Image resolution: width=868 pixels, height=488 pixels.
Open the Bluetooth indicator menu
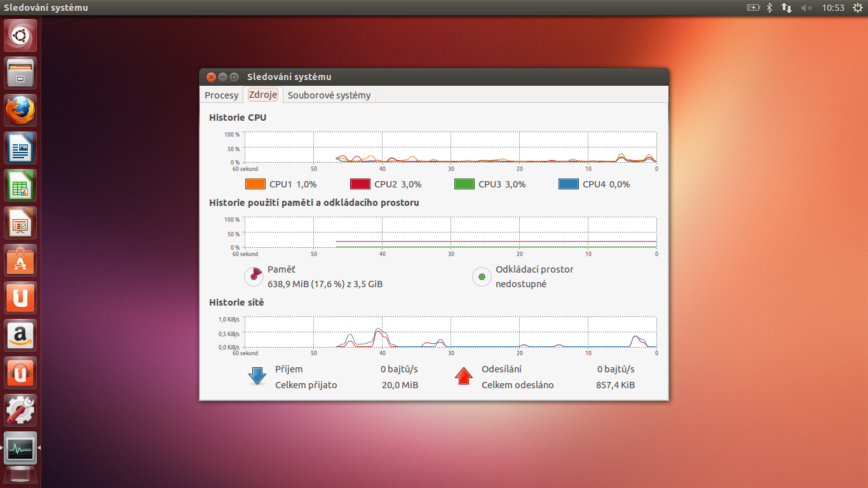coord(769,8)
